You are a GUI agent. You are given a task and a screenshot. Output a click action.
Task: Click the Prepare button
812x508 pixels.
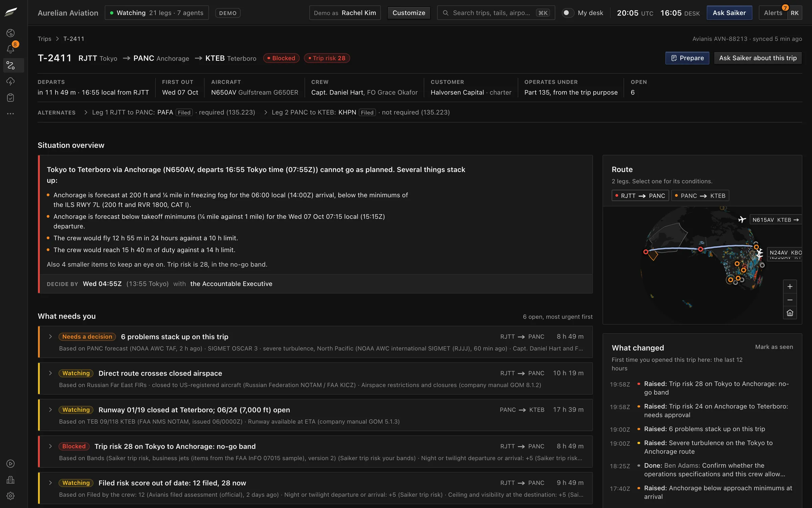687,58
